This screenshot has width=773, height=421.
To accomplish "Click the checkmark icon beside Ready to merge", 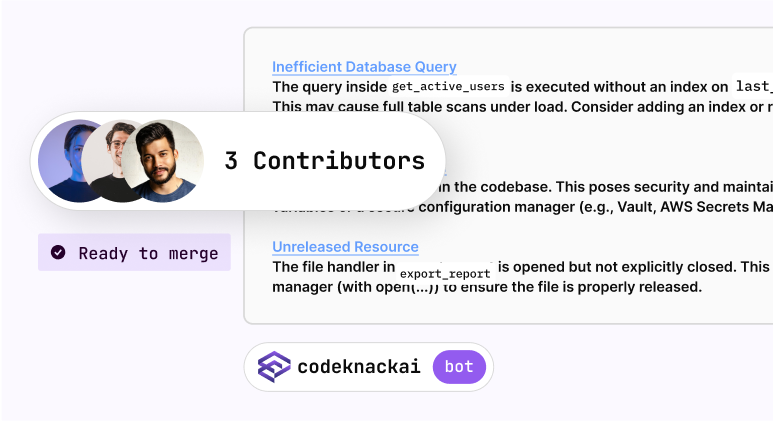I will tap(58, 253).
